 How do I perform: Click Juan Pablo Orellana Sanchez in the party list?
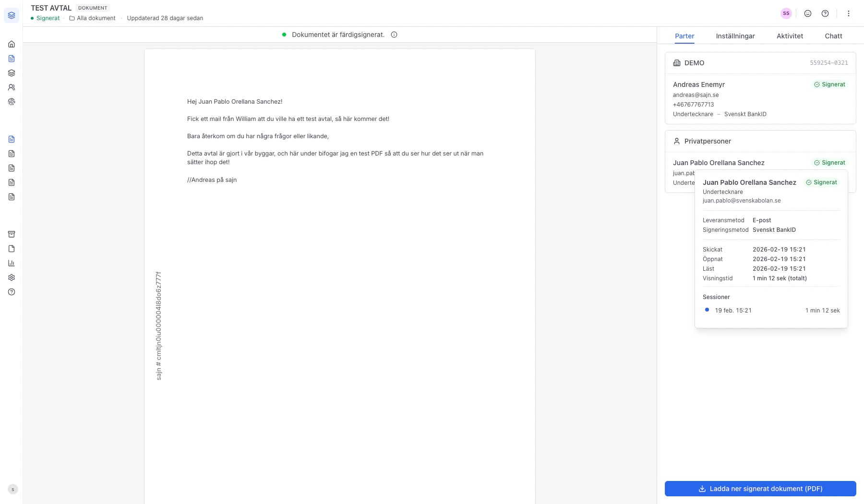(719, 163)
